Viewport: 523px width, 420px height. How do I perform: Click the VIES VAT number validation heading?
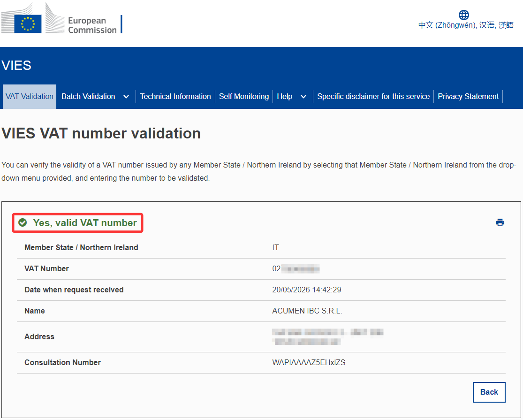[x=101, y=133]
